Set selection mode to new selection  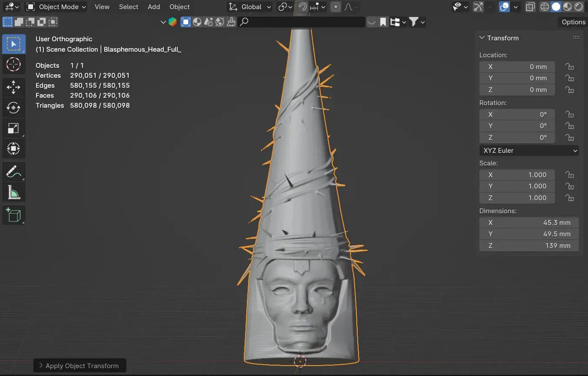point(7,22)
